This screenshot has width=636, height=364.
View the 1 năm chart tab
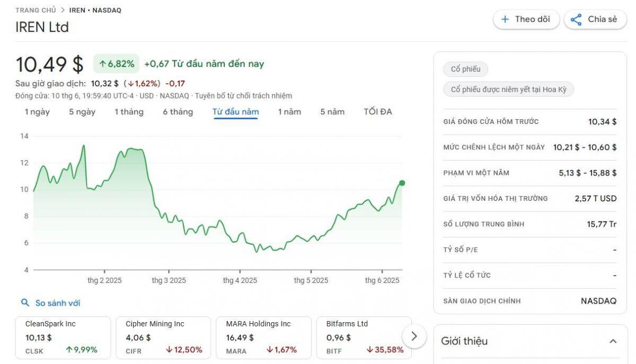pyautogui.click(x=290, y=112)
